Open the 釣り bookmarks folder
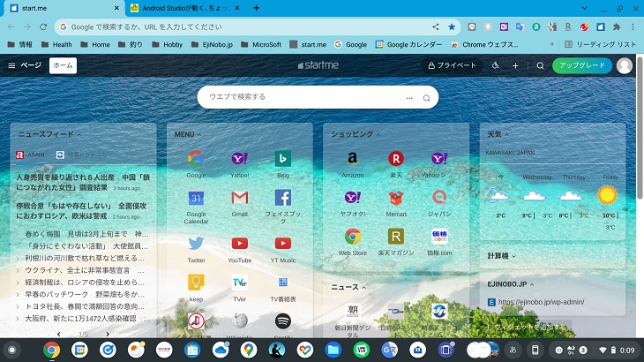The image size is (644, 362). point(131,44)
